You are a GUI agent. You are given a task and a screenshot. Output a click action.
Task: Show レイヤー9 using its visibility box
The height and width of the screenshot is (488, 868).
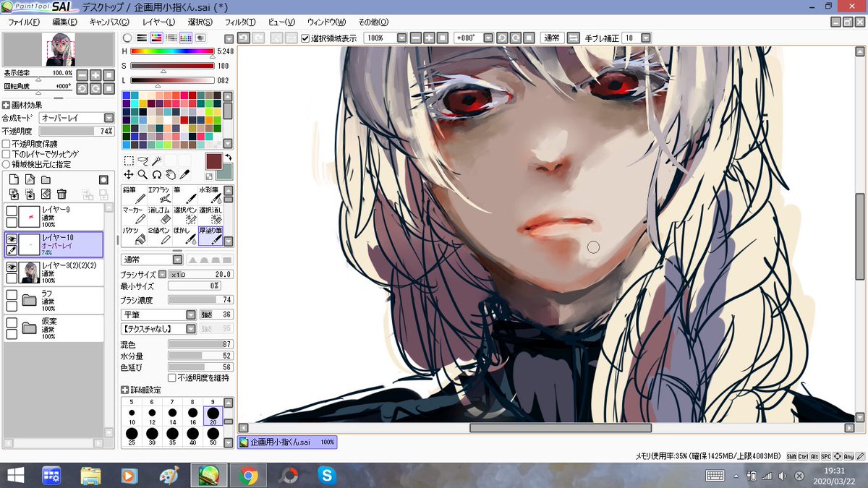(12, 210)
